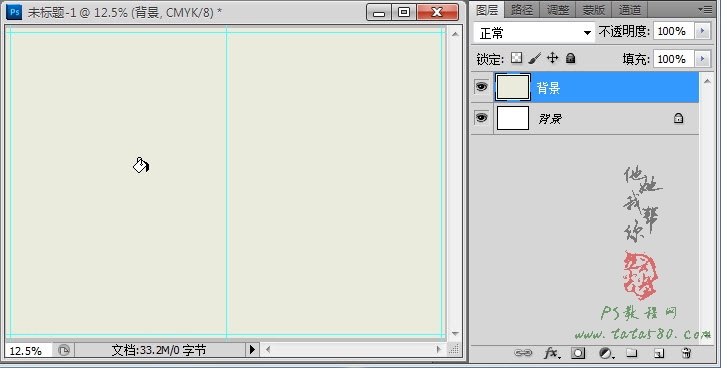Open the document info status arrow
The image size is (721, 368).
252,350
